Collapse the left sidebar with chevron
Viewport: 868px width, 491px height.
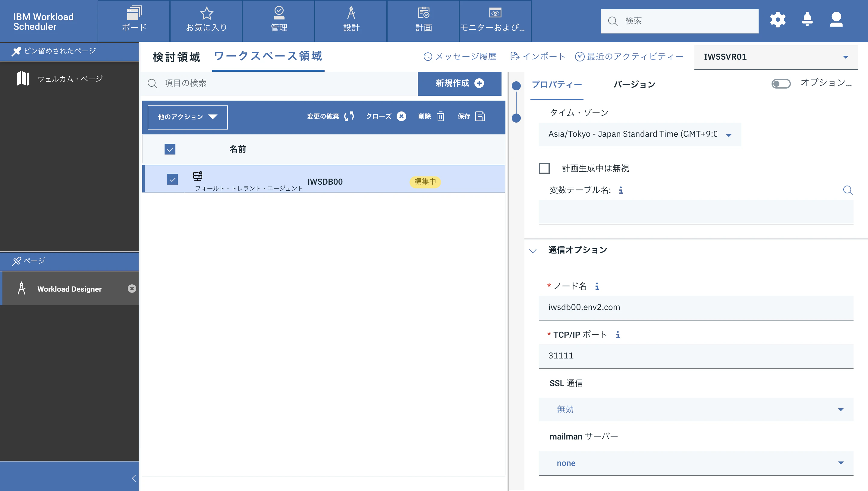(134, 478)
